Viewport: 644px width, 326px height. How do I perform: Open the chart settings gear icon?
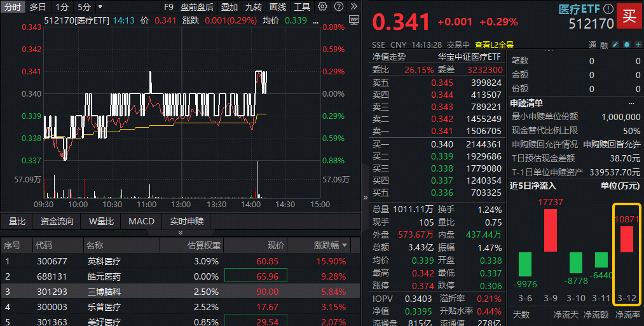322,7
